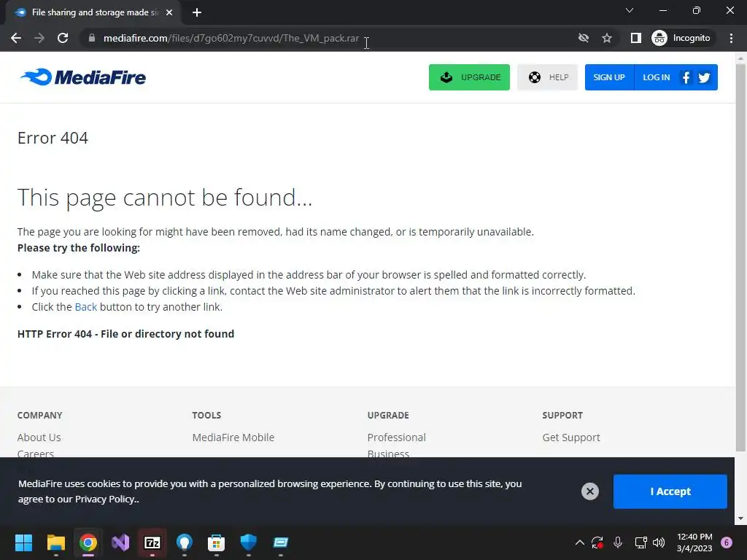Show hidden system tray icons

pyautogui.click(x=580, y=542)
